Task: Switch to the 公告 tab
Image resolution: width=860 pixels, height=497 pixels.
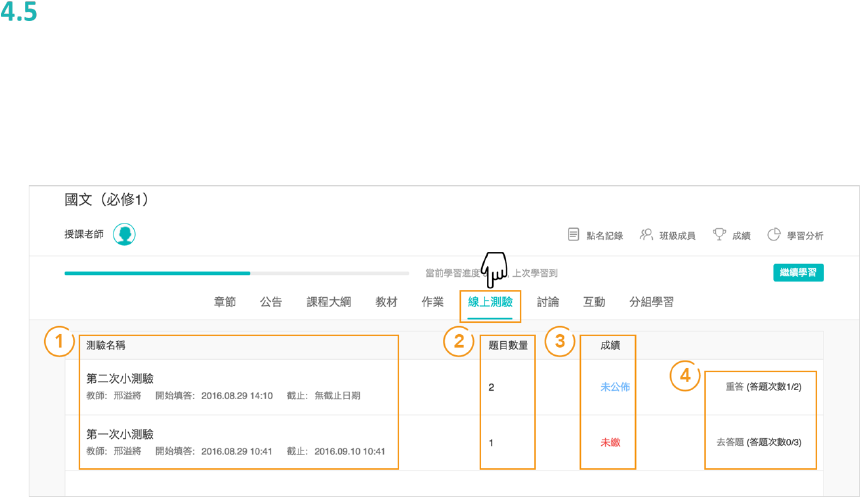Action: 271,302
